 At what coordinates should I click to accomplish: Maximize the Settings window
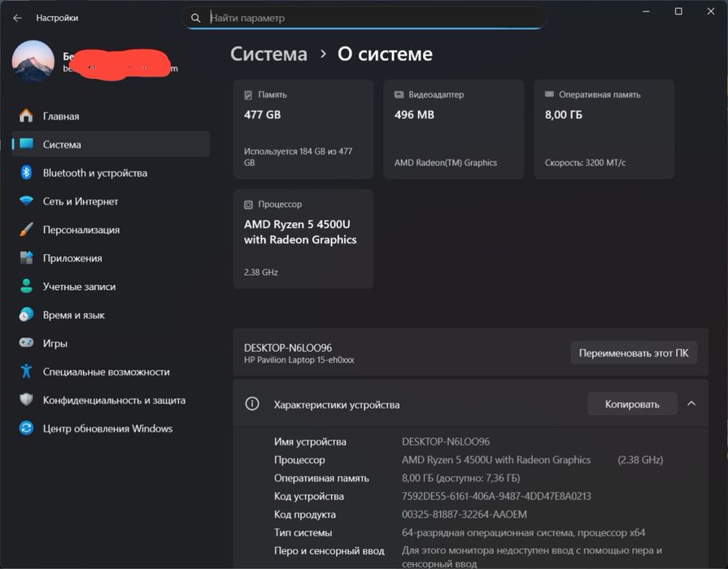click(x=678, y=11)
